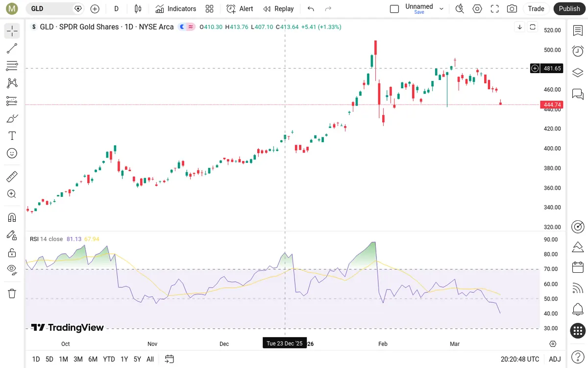Open indicator templates grid icon
Viewport: 588px width, 368px height.
[210, 9]
